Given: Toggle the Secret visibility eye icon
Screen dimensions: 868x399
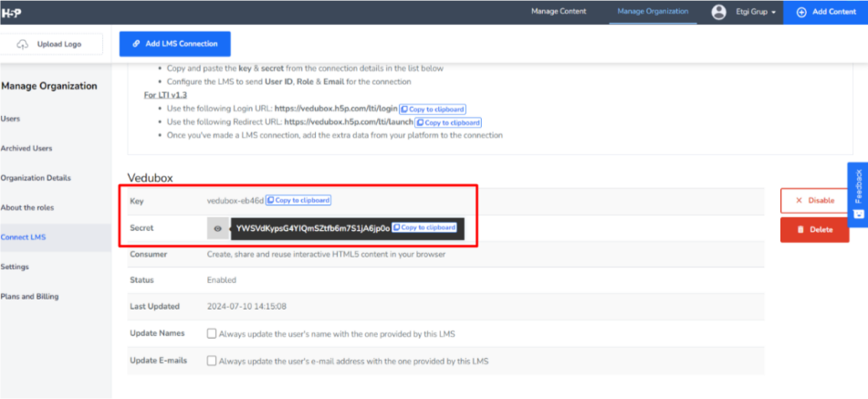Looking at the screenshot, I should [218, 228].
